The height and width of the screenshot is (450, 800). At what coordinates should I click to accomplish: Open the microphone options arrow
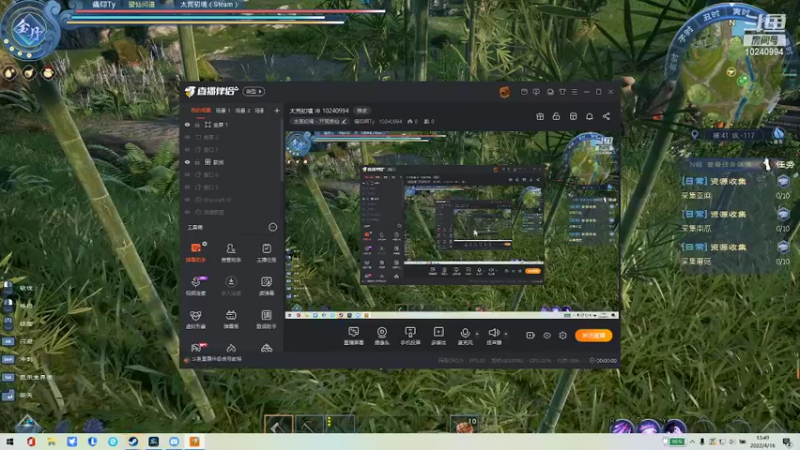point(477,334)
